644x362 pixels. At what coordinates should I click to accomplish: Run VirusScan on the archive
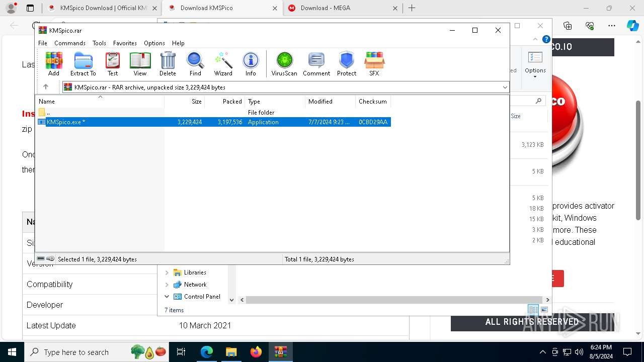click(284, 64)
